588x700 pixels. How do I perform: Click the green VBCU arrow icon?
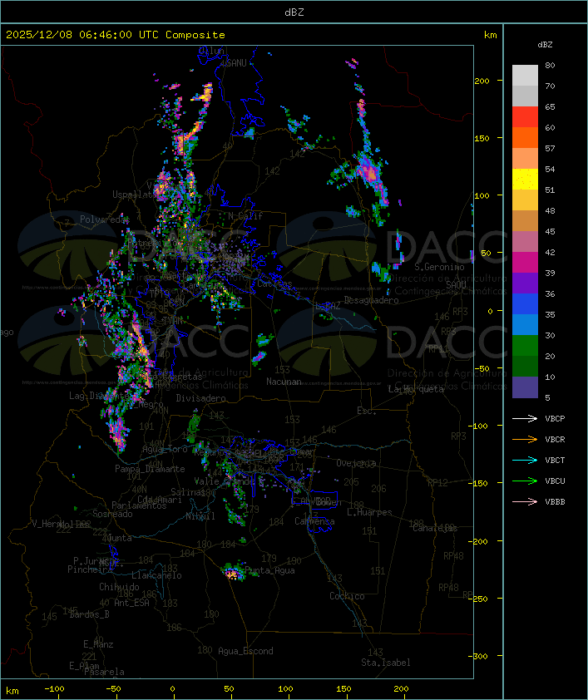coord(525,481)
